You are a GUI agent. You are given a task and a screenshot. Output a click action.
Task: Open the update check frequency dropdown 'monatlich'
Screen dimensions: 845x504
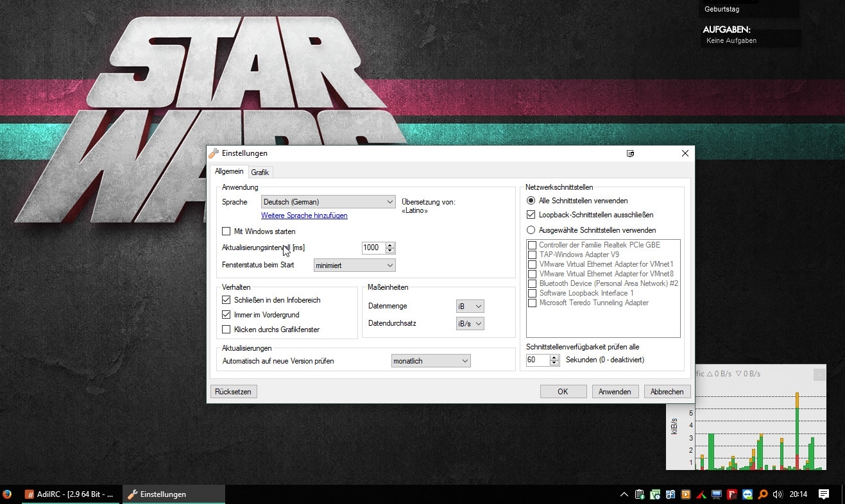(x=431, y=361)
